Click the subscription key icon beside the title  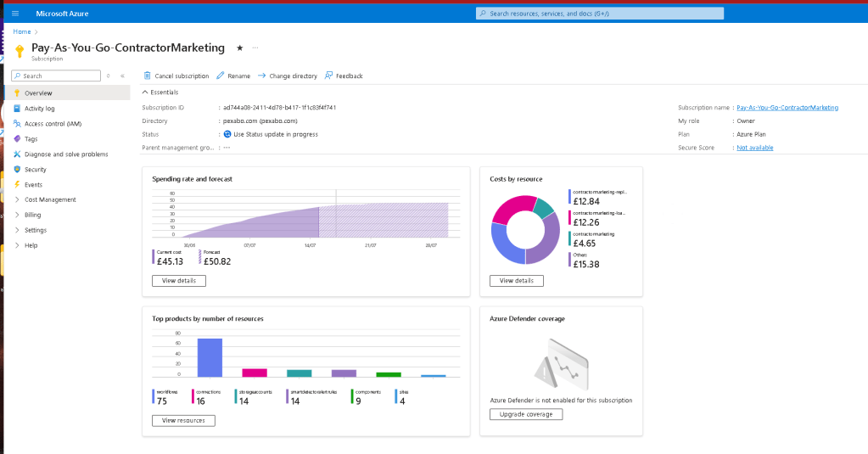[20, 51]
